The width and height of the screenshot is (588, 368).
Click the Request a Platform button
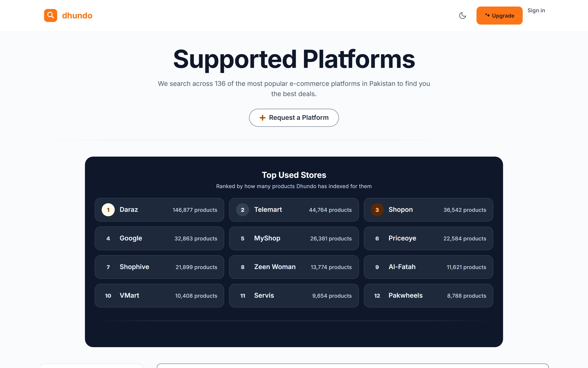coord(294,118)
